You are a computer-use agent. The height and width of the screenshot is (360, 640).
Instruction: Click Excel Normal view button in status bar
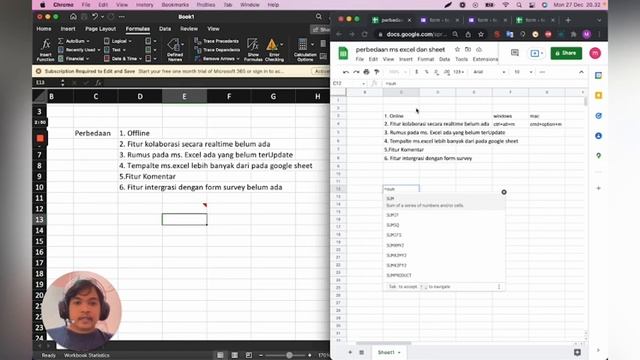point(220,355)
